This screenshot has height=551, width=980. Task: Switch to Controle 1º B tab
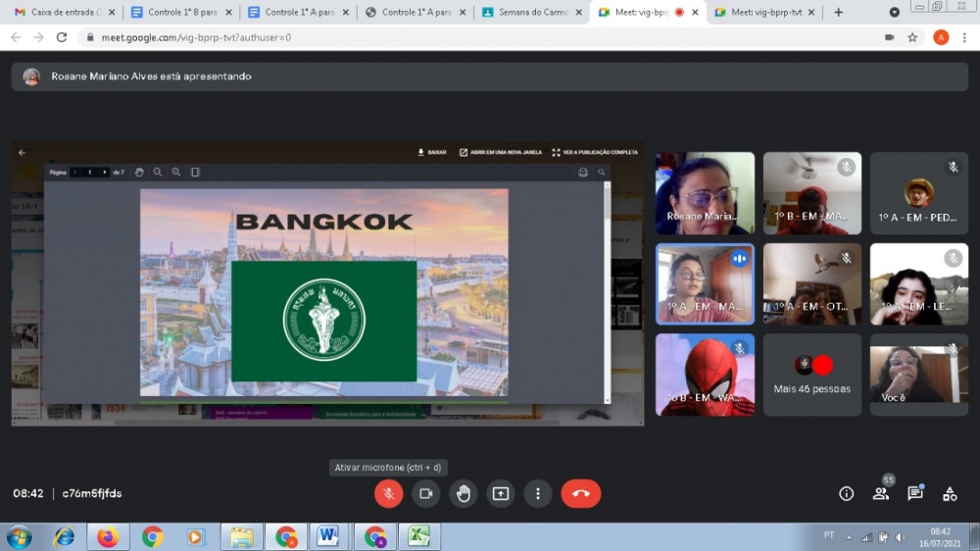[x=181, y=12]
